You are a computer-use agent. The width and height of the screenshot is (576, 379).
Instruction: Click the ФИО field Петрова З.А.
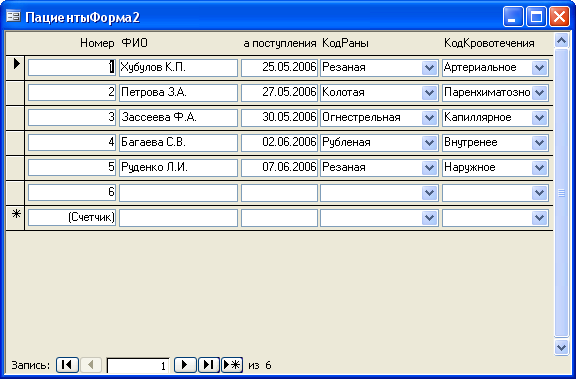point(178,93)
